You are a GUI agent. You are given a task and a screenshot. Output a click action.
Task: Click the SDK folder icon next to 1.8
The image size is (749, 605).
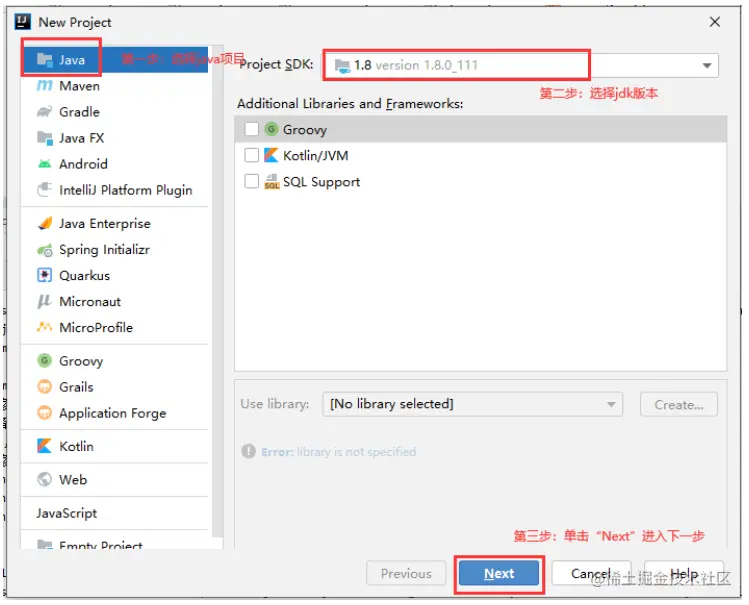[342, 65]
